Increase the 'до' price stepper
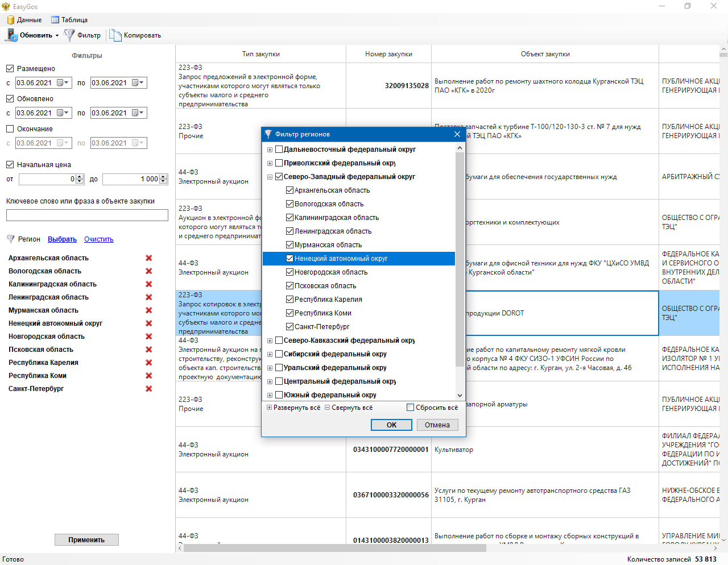This screenshot has width=728, height=565. coord(164,177)
